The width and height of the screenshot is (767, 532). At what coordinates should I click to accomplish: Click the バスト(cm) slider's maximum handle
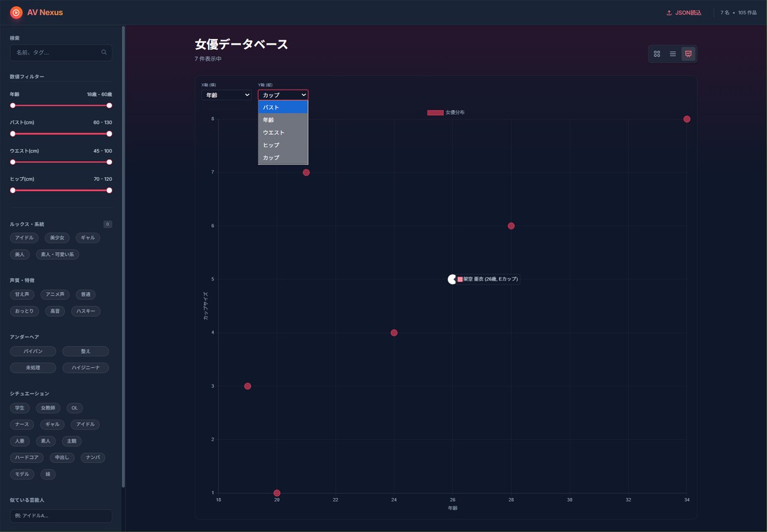[x=109, y=134]
